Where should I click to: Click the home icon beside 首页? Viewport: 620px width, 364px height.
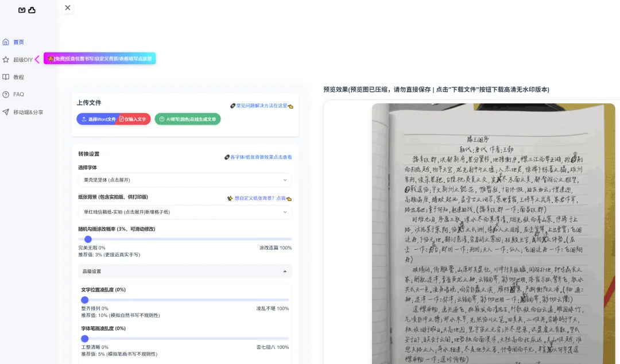click(x=6, y=42)
